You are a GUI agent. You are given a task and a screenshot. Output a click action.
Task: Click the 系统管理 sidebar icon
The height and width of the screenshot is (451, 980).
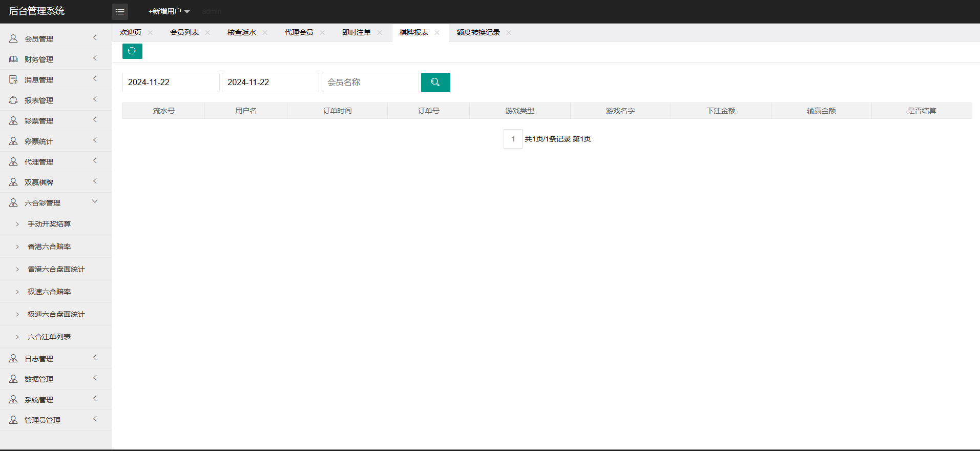[13, 399]
